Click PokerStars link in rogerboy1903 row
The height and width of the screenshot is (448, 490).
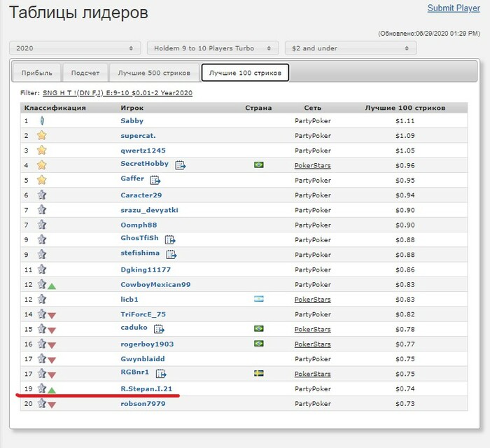point(312,344)
